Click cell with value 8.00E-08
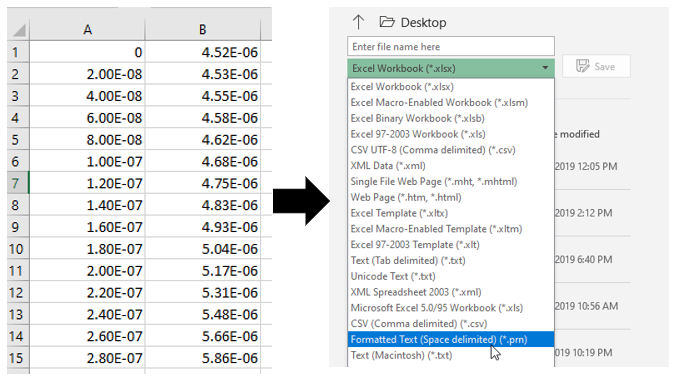The height and width of the screenshot is (379, 679). pyautogui.click(x=87, y=140)
